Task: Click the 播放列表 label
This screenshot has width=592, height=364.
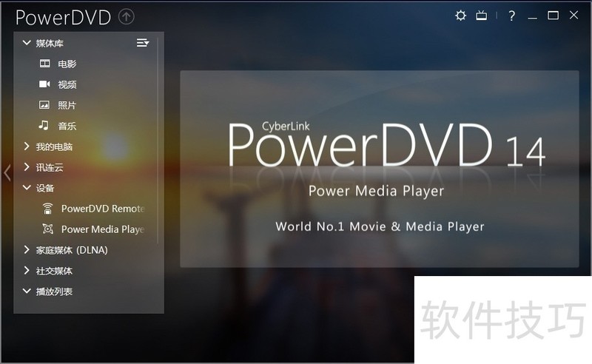Action: click(54, 291)
